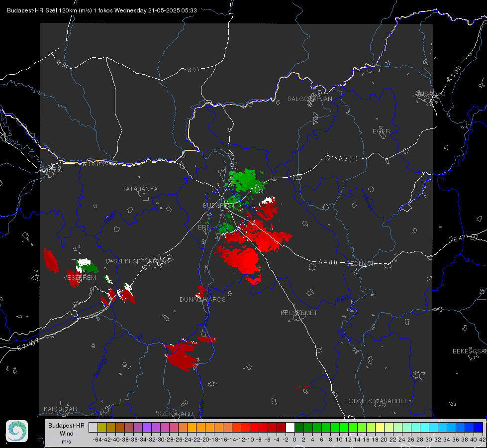Screen dimensions: 487x448
Task: Click the SALGÓTARJÁN city label
Action: (x=309, y=99)
